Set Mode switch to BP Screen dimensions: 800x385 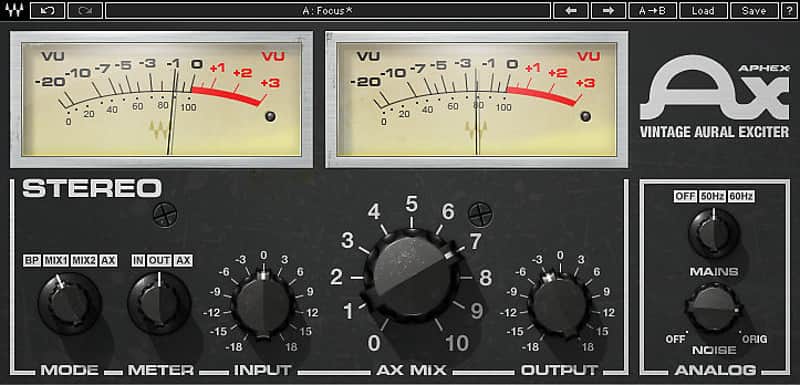click(32, 261)
